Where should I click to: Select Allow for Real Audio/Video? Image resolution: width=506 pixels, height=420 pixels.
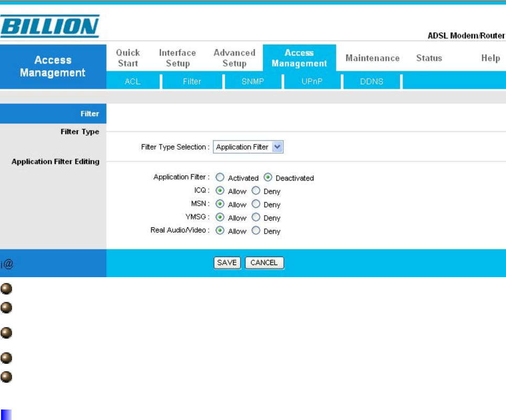220,230
